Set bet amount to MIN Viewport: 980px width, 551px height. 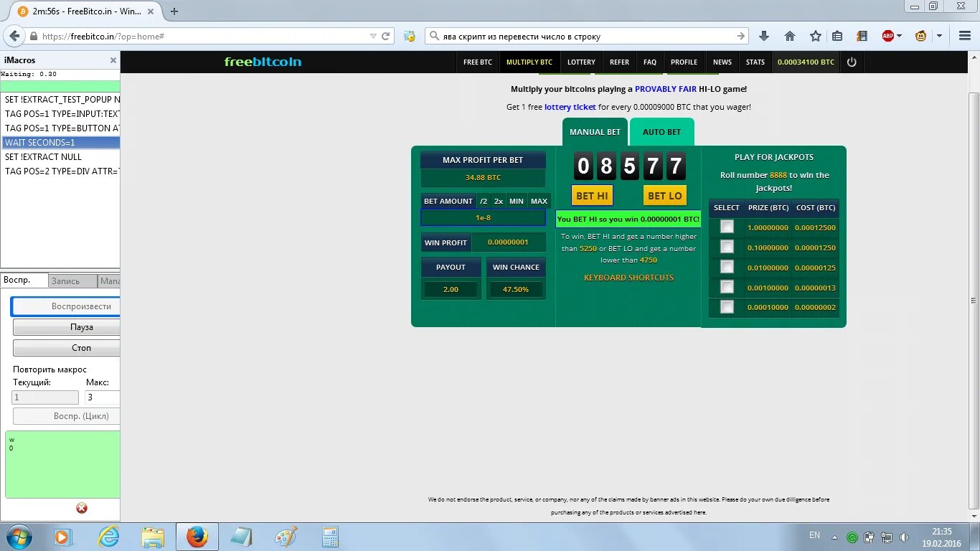pos(517,202)
